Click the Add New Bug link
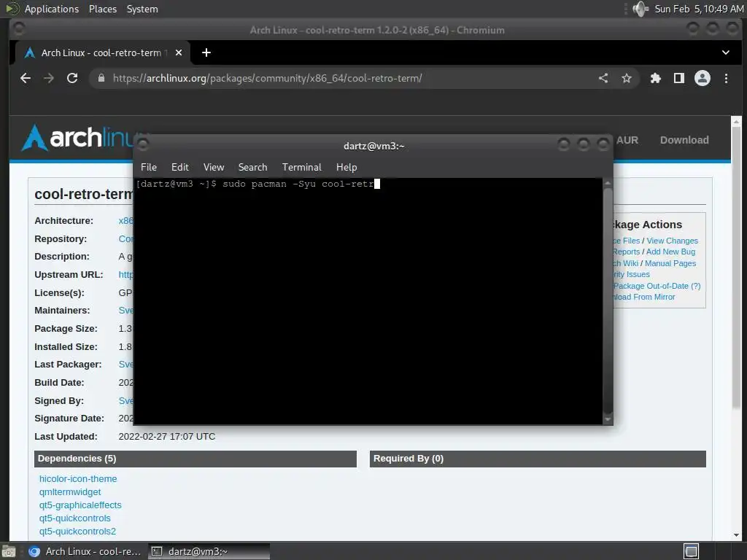Screen dimensions: 747x560 click(x=670, y=252)
